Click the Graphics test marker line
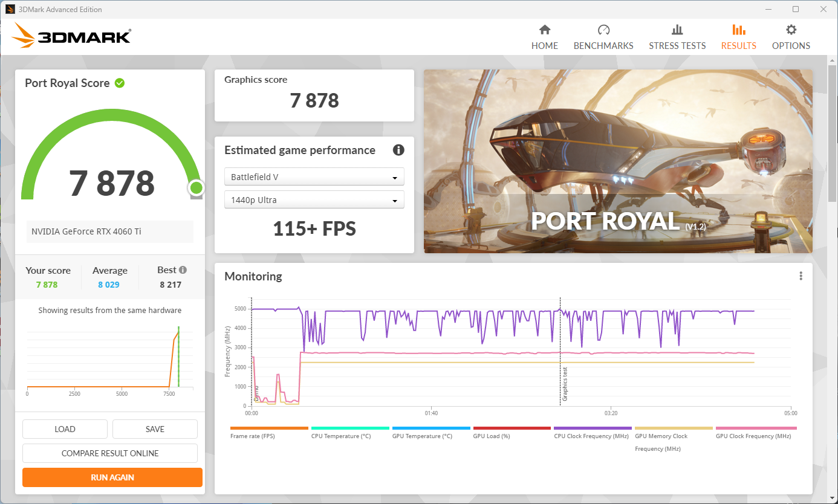 560,351
